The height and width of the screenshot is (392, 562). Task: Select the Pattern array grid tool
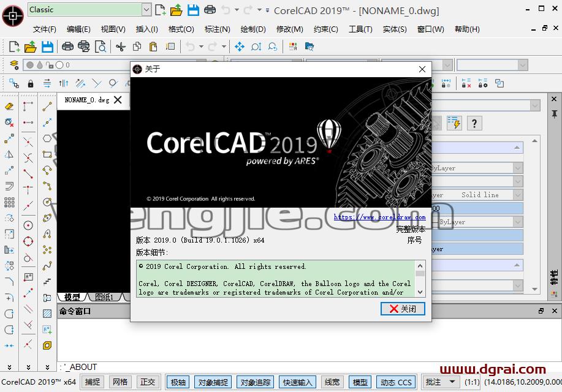coord(9,203)
